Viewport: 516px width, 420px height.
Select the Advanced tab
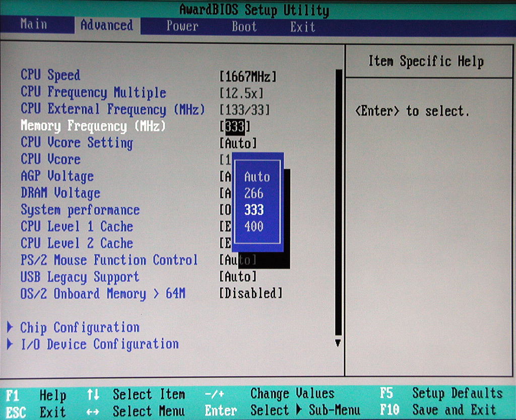tap(107, 25)
